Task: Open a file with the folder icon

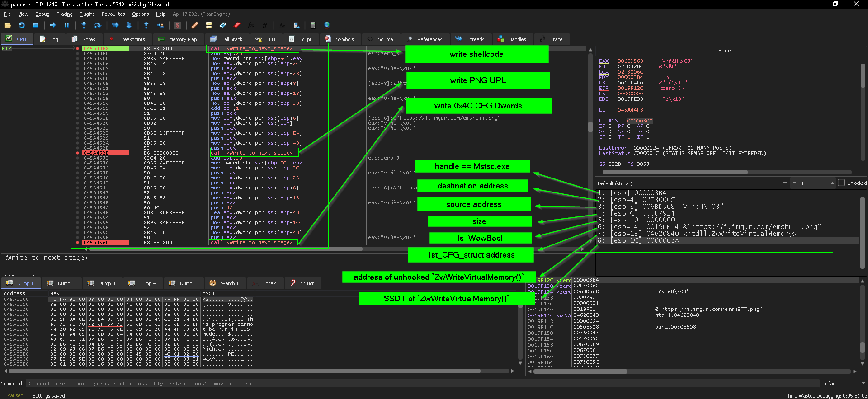Action: click(x=8, y=25)
